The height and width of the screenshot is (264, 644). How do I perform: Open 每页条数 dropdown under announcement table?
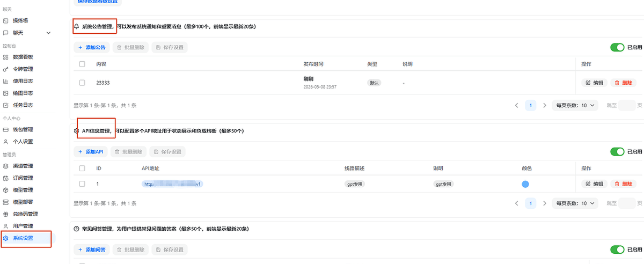coord(575,105)
